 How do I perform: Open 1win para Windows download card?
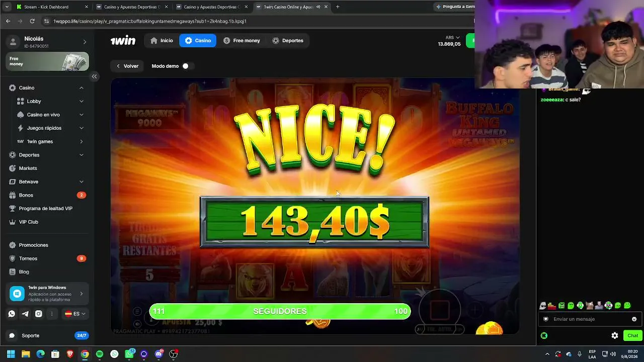tap(47, 294)
